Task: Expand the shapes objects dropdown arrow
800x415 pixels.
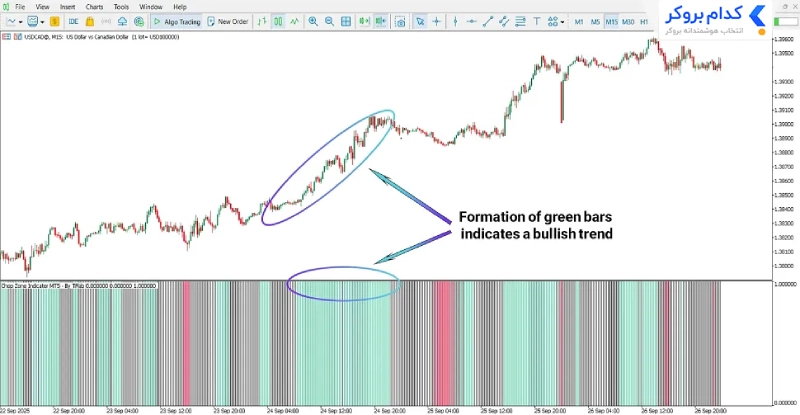Action: (x=562, y=22)
